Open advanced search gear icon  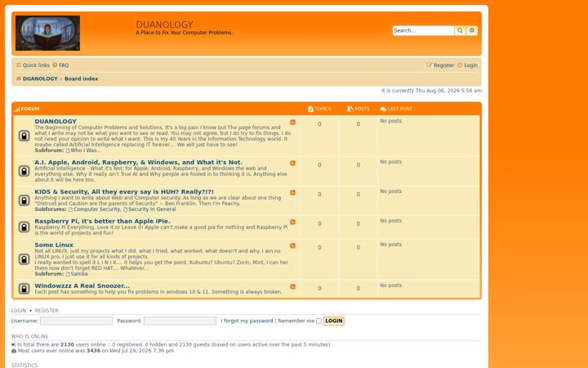point(472,30)
